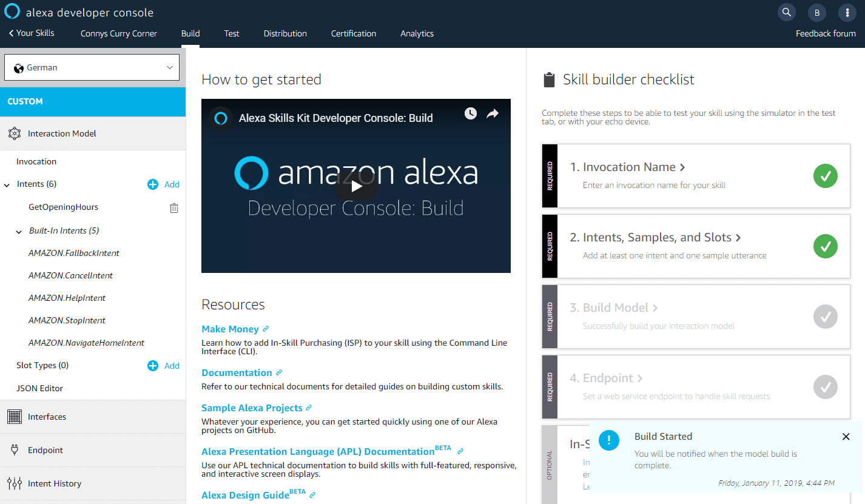
Task: Select AMAZON.FallbackIntent
Action: pyautogui.click(x=74, y=253)
